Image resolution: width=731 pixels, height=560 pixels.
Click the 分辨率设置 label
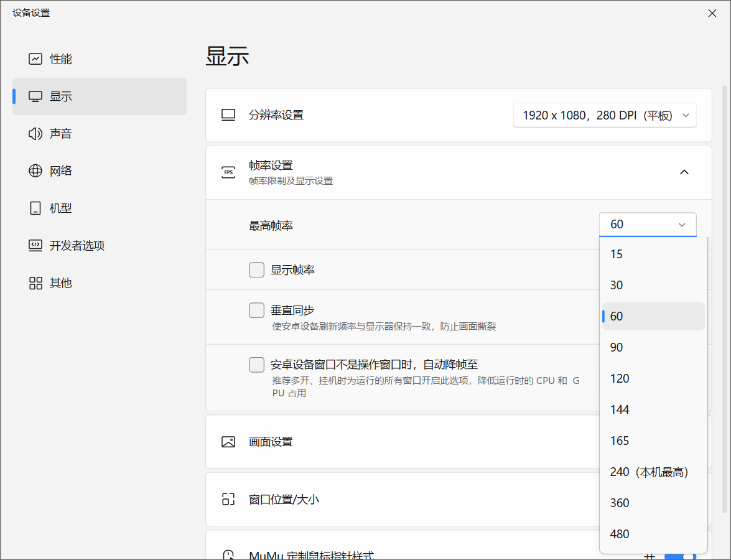click(x=276, y=115)
